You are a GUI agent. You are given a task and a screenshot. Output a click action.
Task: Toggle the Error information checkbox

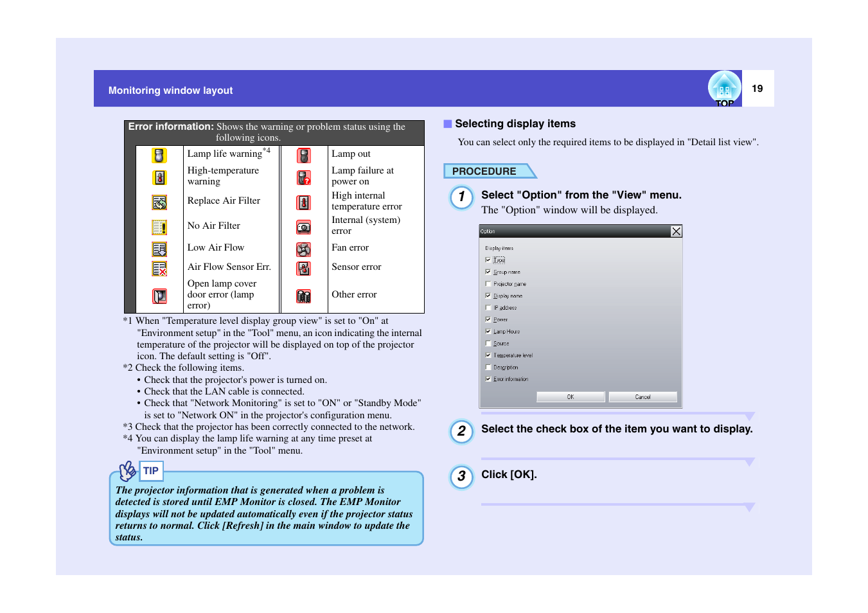488,379
